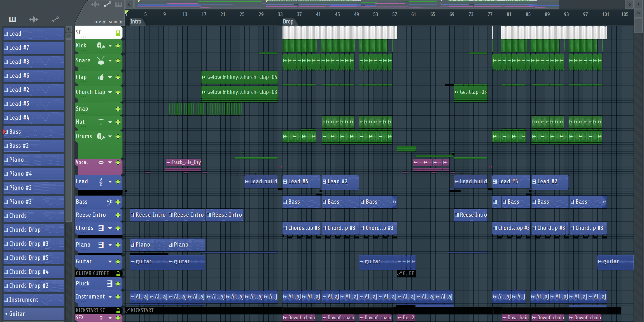Viewport: 644px width, 322px height.
Task: Click the Hat track cymbal icon
Action: click(101, 122)
